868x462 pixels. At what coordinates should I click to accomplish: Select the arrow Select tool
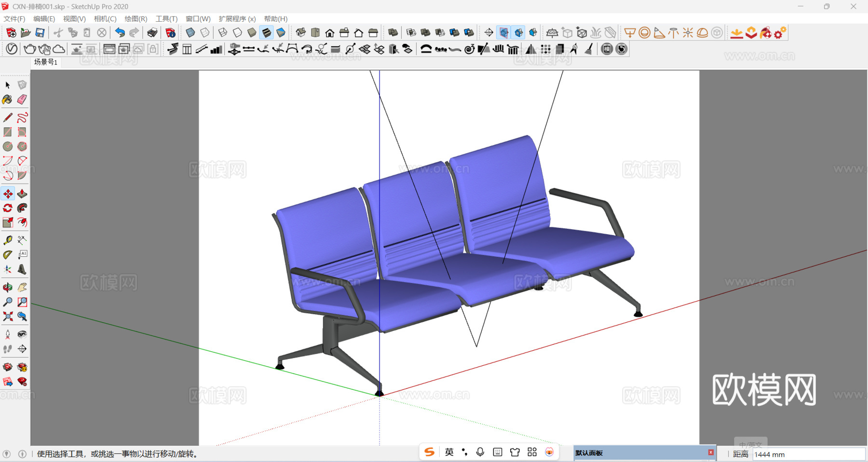(8, 85)
